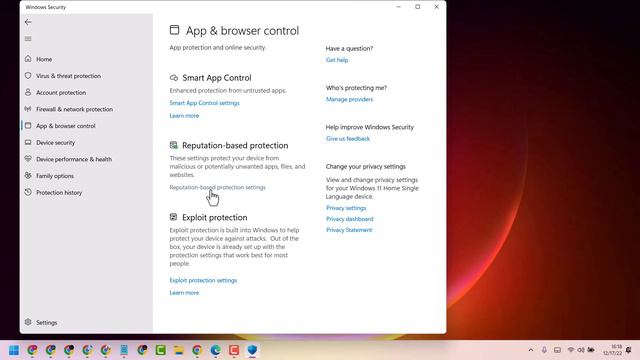The height and width of the screenshot is (360, 640).
Task: Click the microphone tray icon
Action: 544,350
